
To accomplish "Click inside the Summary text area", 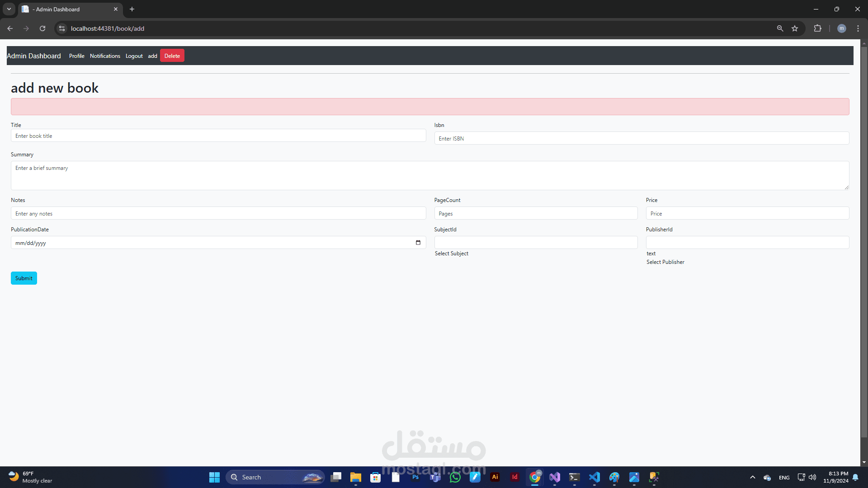I will tap(429, 175).
